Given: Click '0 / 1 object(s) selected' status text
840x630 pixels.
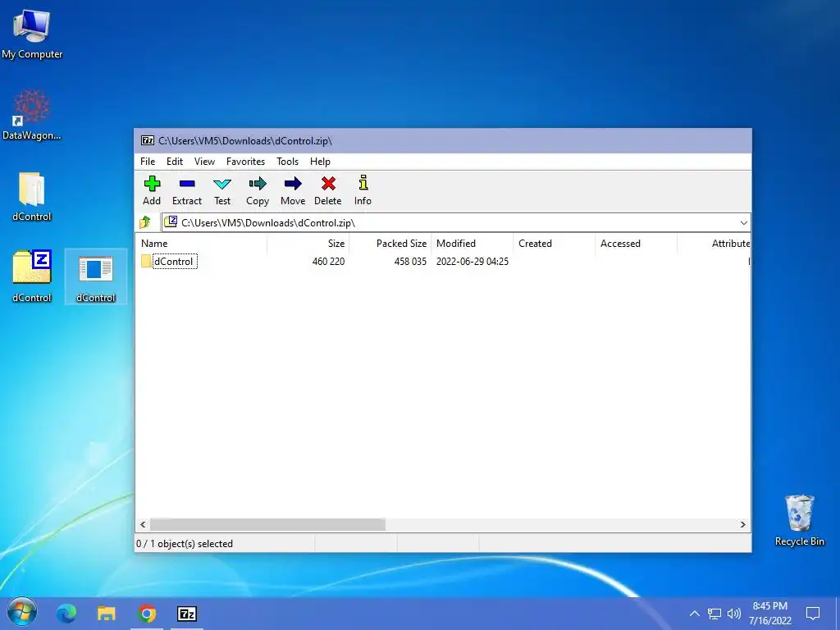Looking at the screenshot, I should [x=185, y=544].
